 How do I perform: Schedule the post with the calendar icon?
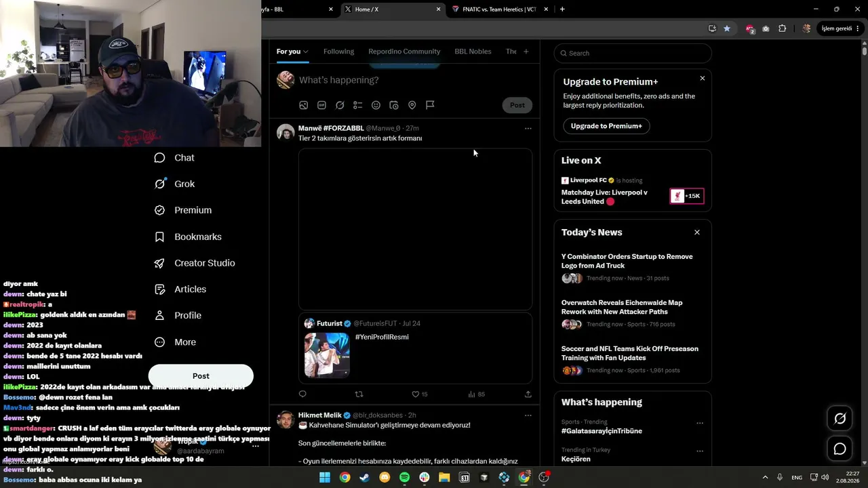[394, 105]
